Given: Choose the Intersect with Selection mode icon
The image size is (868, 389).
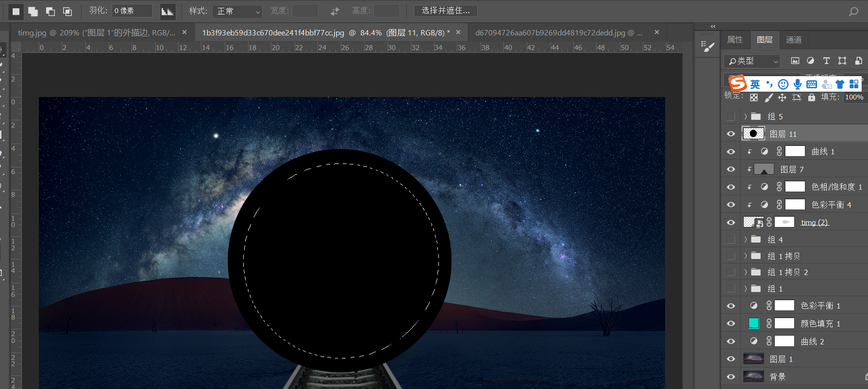Looking at the screenshot, I should (67, 11).
